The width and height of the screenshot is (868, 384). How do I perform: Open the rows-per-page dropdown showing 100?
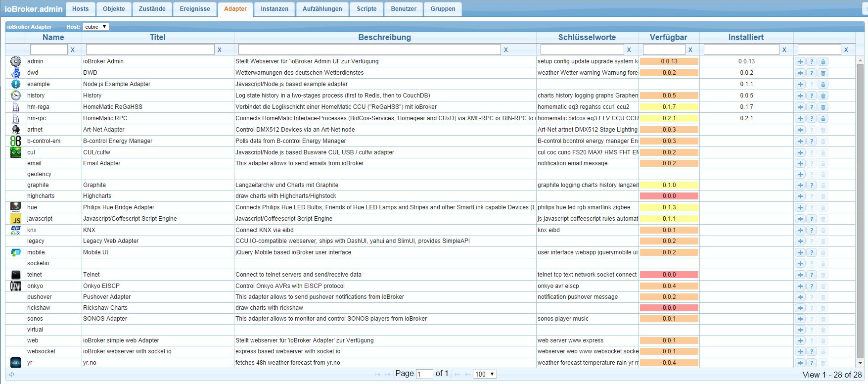click(x=485, y=374)
